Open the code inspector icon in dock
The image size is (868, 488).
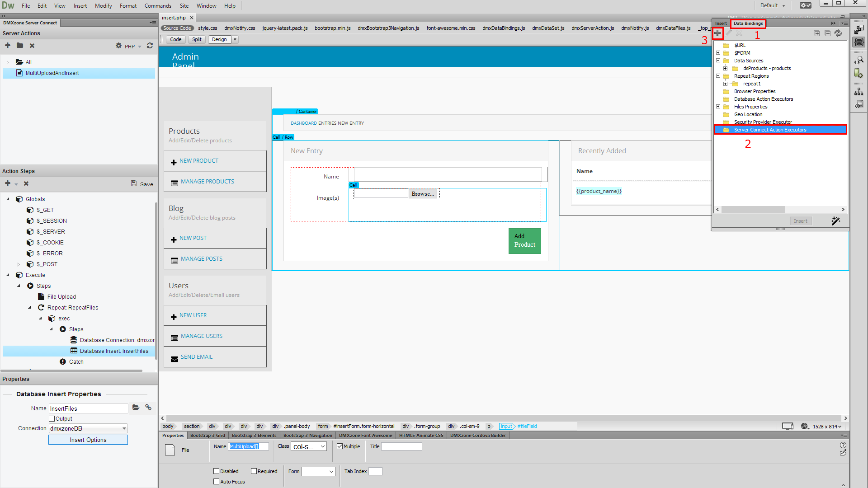coord(859,60)
